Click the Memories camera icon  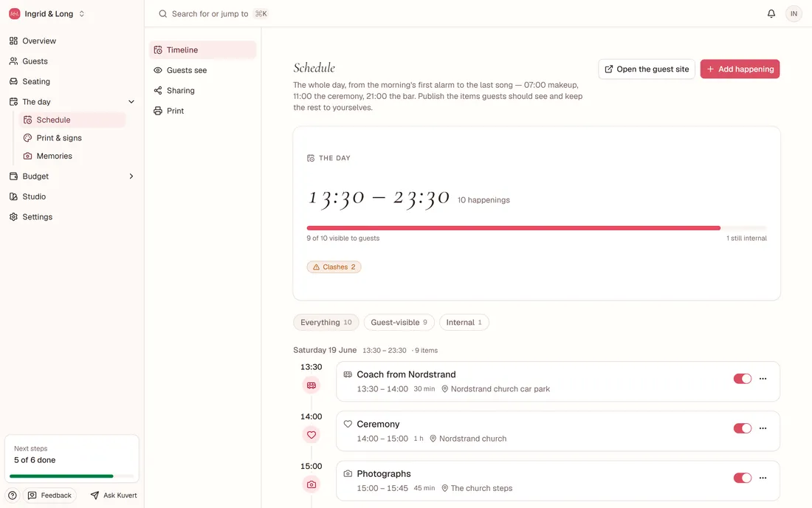coord(27,156)
